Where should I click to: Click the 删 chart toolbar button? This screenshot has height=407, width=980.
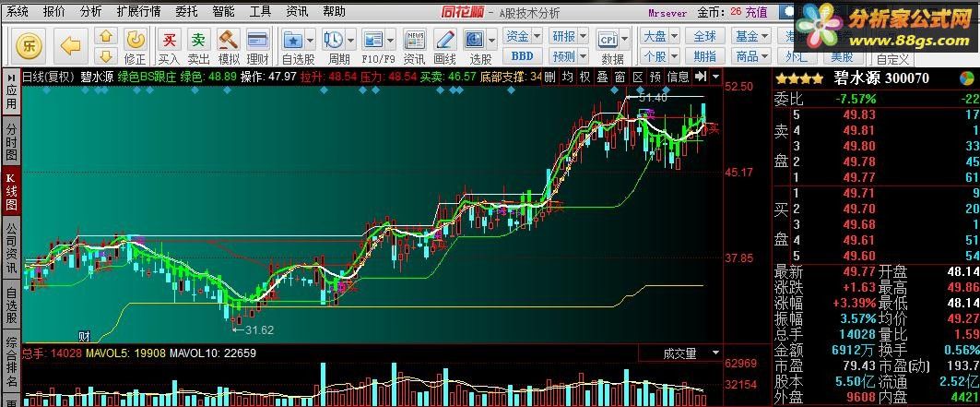coord(550,77)
